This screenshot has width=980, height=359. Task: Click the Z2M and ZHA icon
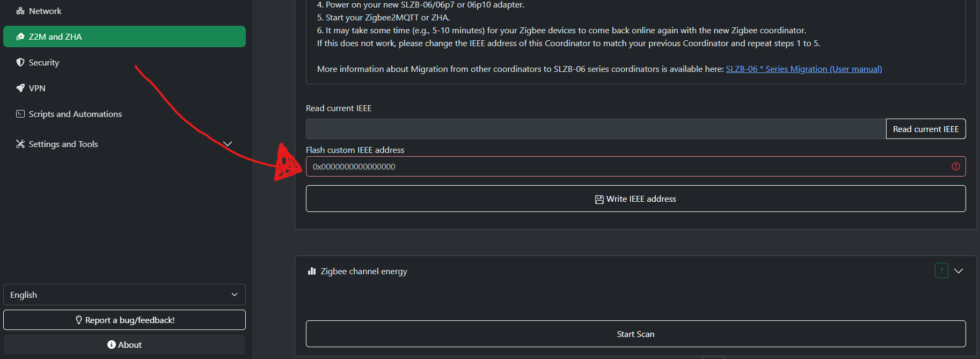tap(20, 36)
